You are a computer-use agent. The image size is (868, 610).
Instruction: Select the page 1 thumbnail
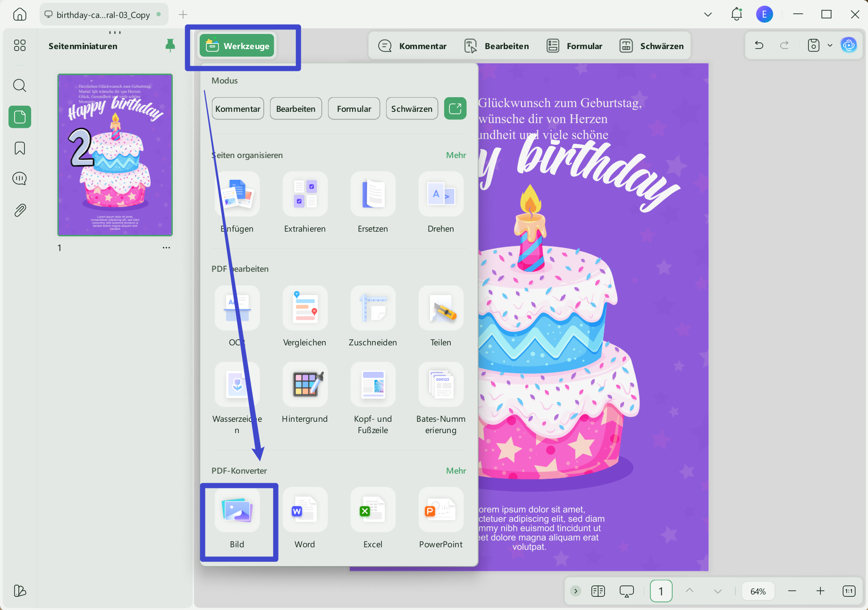coord(115,155)
